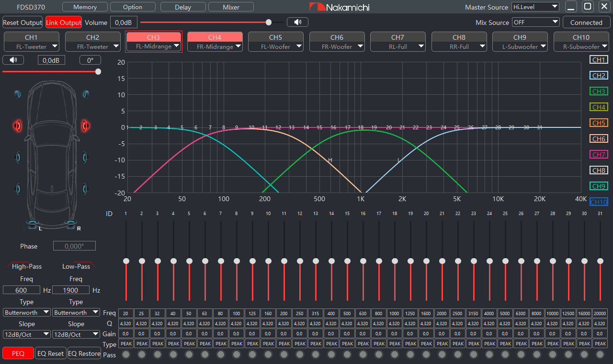Toggle the Link Output button

[x=64, y=23]
